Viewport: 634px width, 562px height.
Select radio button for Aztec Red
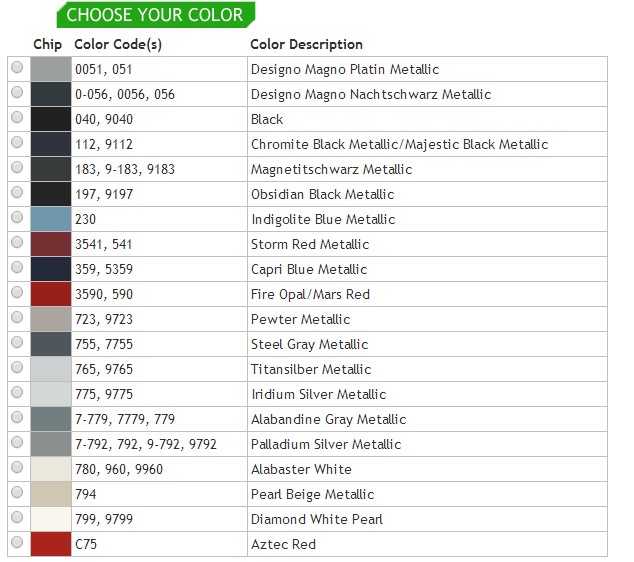coord(17,542)
